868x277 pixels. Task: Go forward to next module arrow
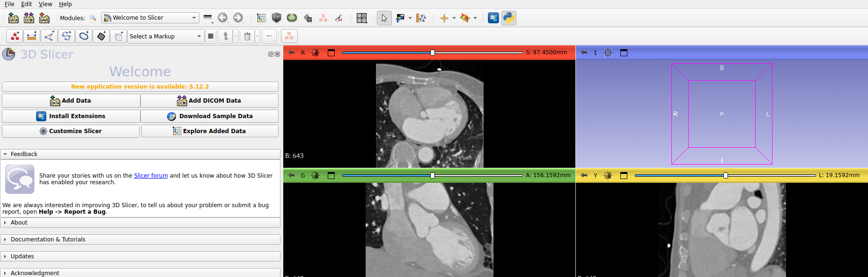238,18
